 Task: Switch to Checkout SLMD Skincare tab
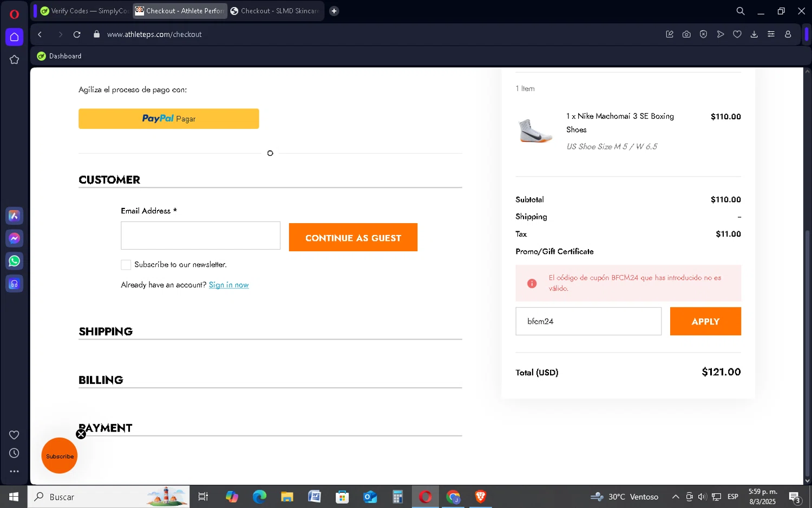[275, 11]
